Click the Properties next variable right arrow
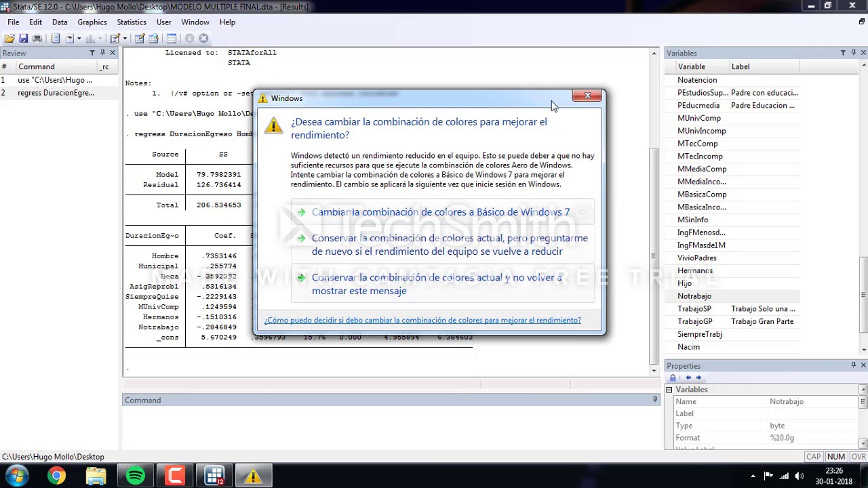Screen dimensions: 868x488 pyautogui.click(x=698, y=378)
